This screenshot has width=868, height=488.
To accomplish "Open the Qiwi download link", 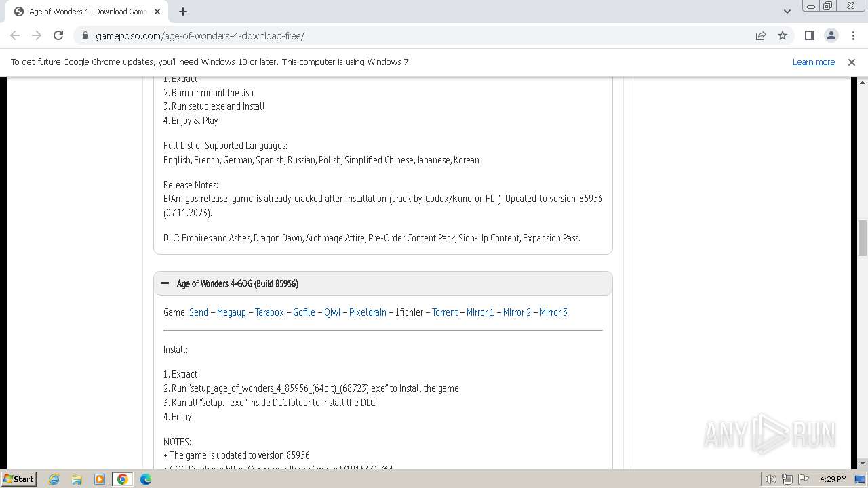I will 332,312.
